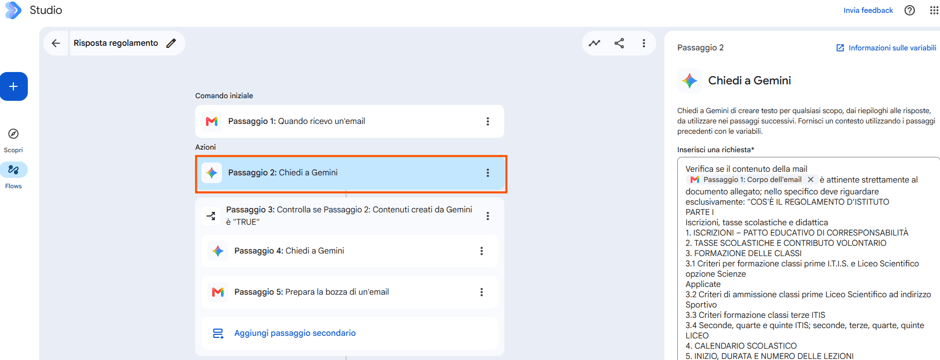Screen dimensions: 940x360
Task: Select Passaggio 5: Prepara la bozza step
Action: click(x=350, y=292)
